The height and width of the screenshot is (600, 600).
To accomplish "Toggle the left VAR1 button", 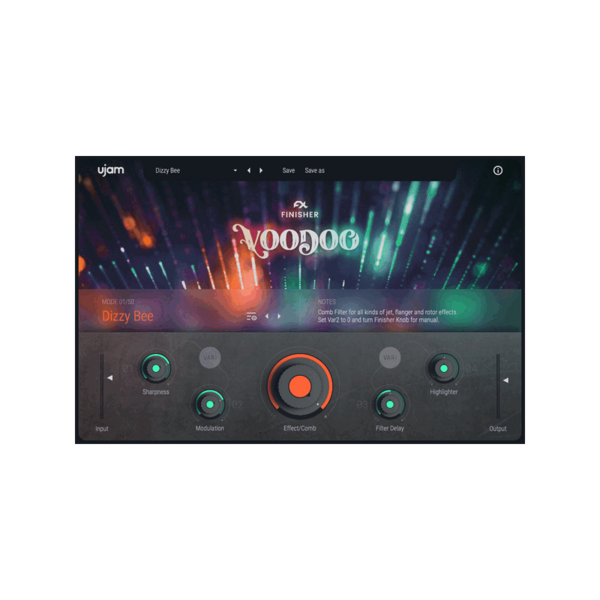I will [x=210, y=357].
